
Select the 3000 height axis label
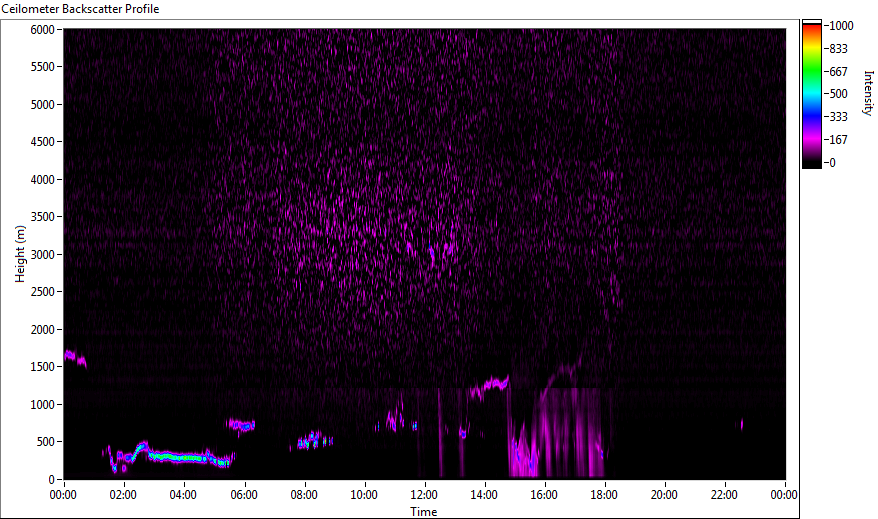tap(43, 255)
